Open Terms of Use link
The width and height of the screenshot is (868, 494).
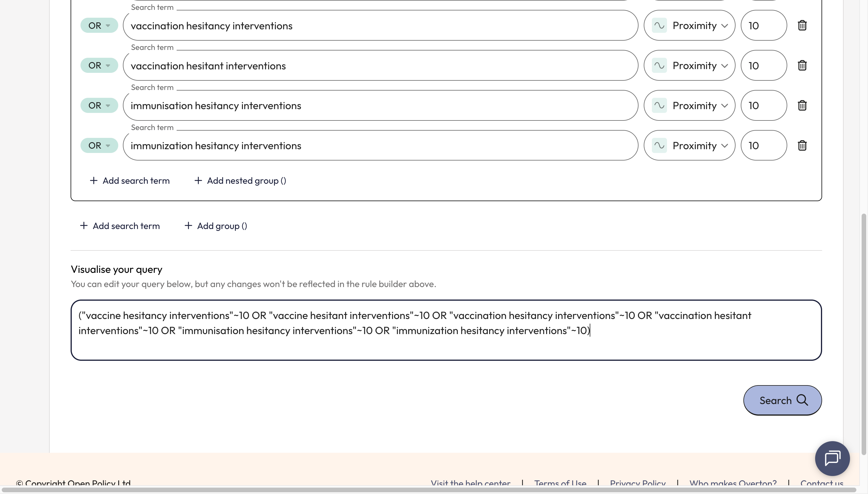click(560, 483)
